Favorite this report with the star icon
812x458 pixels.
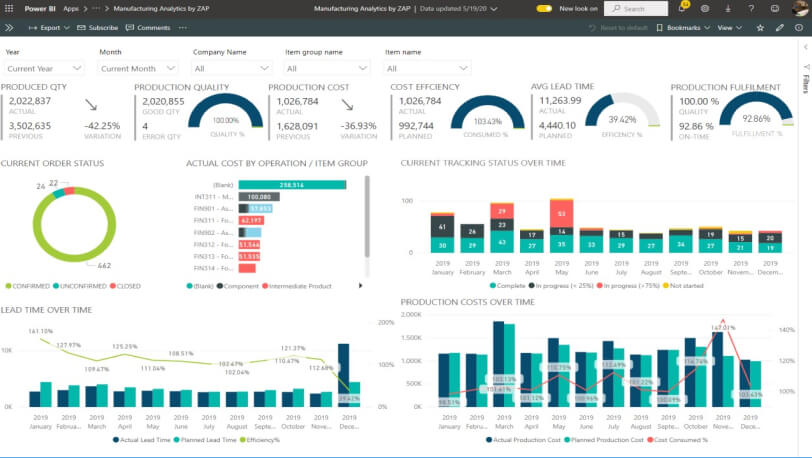click(x=761, y=27)
